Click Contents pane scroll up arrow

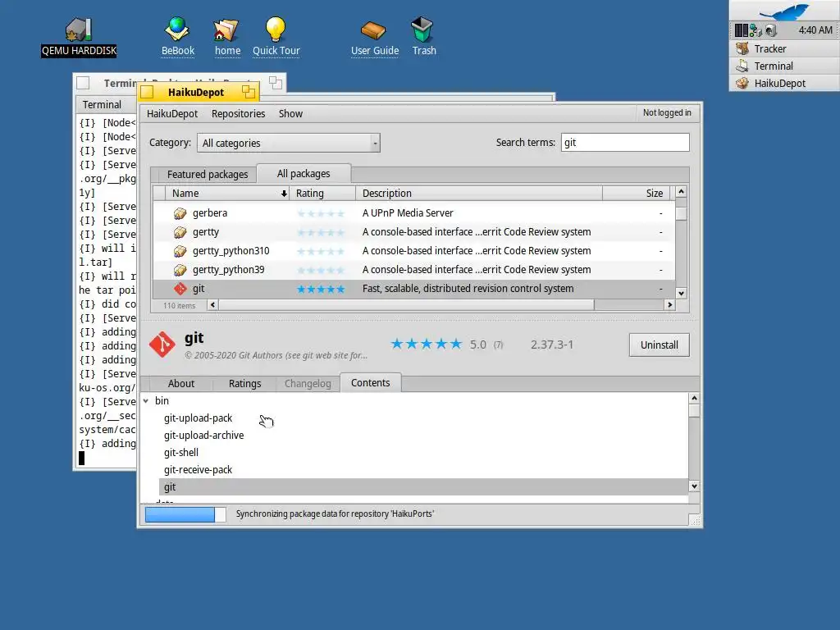[694, 398]
